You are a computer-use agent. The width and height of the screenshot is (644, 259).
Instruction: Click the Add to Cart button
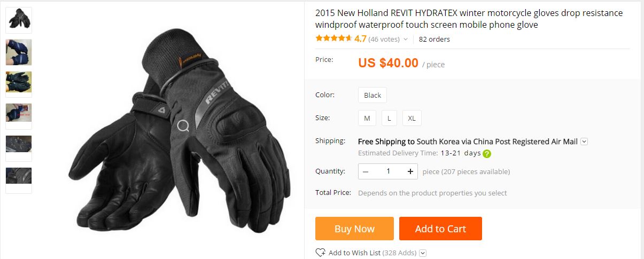(440, 229)
